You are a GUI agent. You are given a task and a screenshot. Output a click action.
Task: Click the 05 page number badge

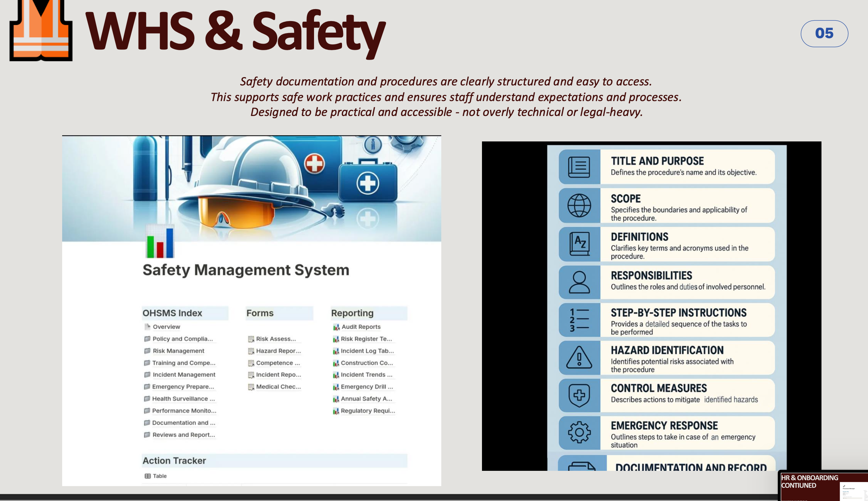pos(824,33)
